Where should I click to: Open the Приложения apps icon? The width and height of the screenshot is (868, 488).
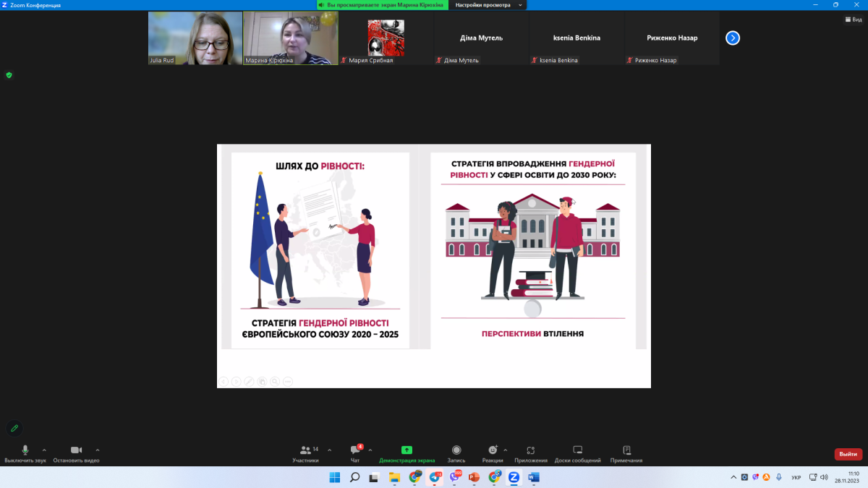(531, 450)
